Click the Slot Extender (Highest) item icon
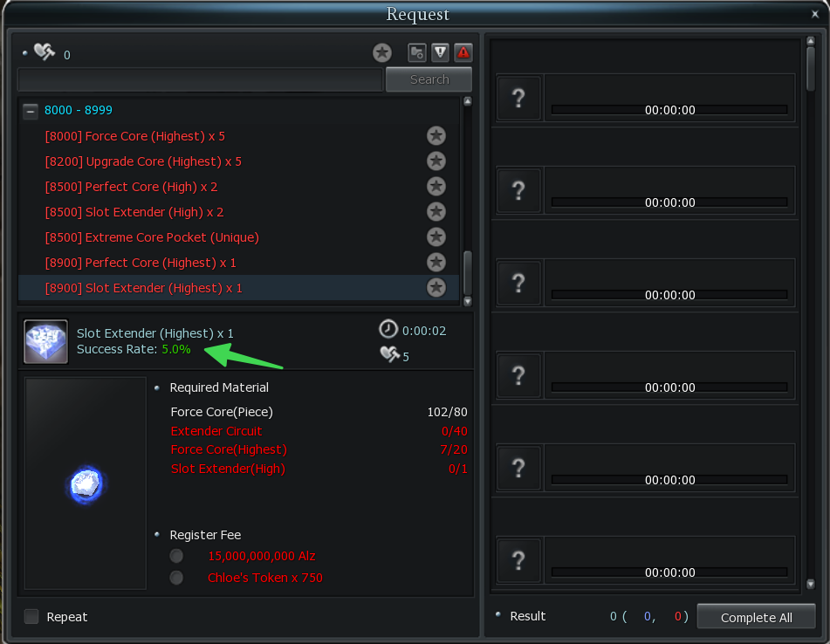The image size is (830, 644). (x=46, y=341)
